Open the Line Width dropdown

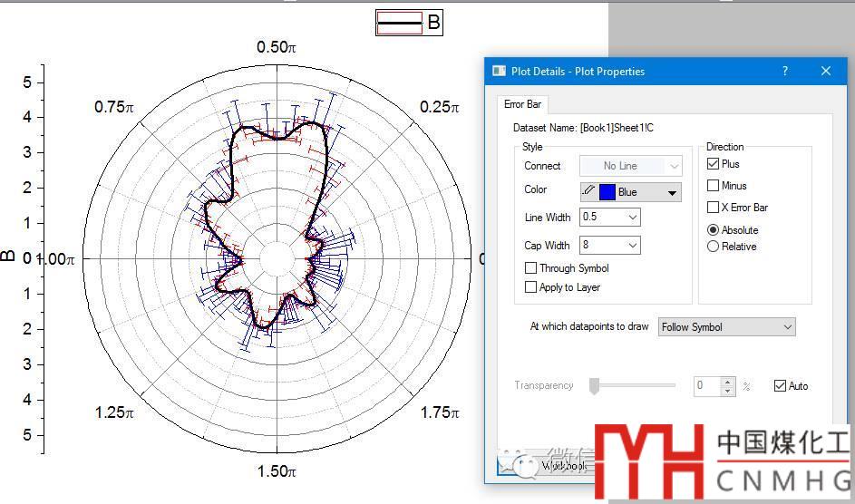(x=632, y=218)
